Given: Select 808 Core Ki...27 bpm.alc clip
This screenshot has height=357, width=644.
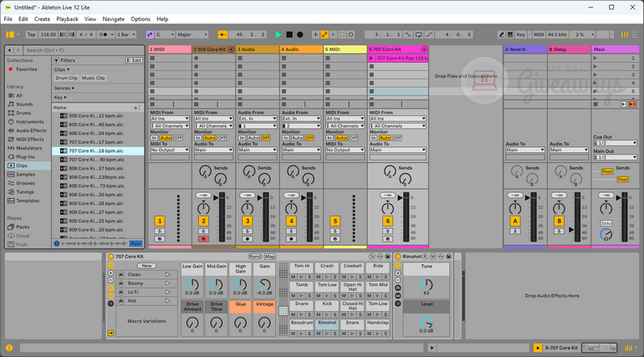Looking at the screenshot, I should tap(97, 168).
